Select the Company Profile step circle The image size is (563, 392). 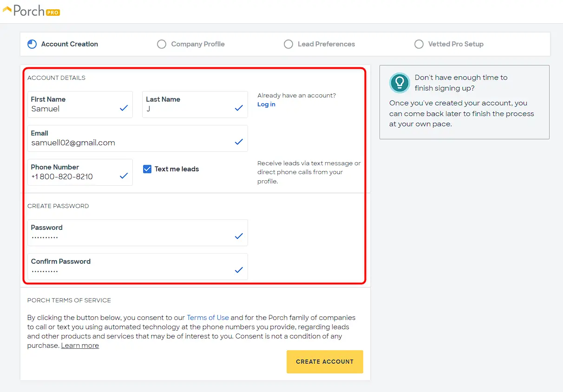162,44
